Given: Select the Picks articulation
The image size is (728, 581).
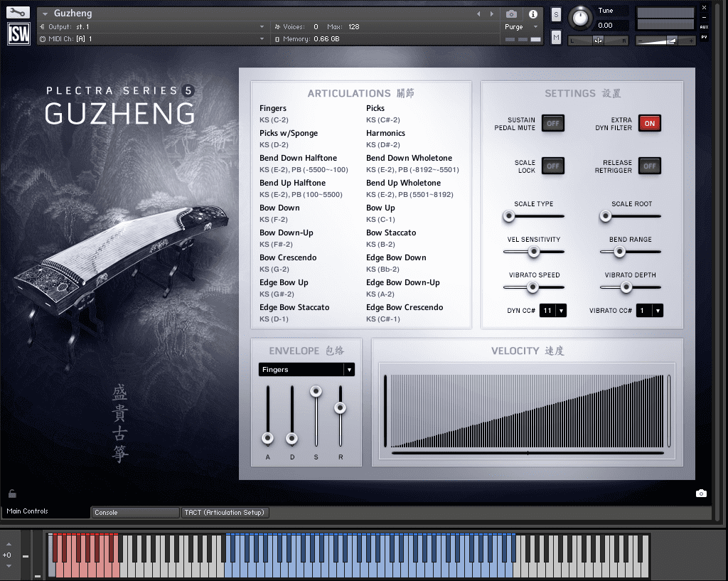Looking at the screenshot, I should click(x=375, y=108).
